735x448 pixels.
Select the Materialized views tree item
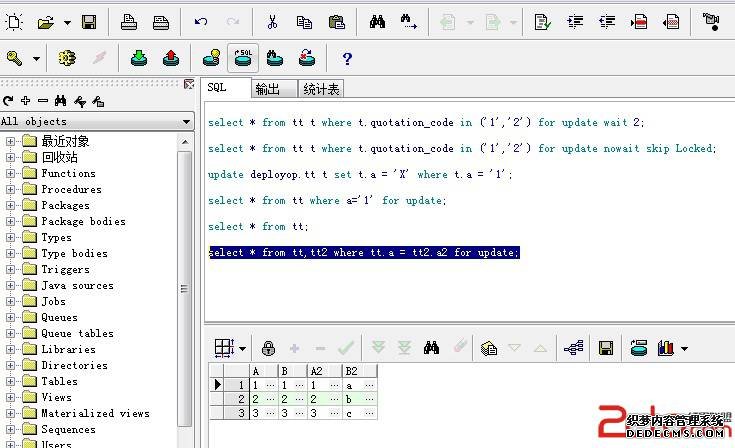point(95,413)
